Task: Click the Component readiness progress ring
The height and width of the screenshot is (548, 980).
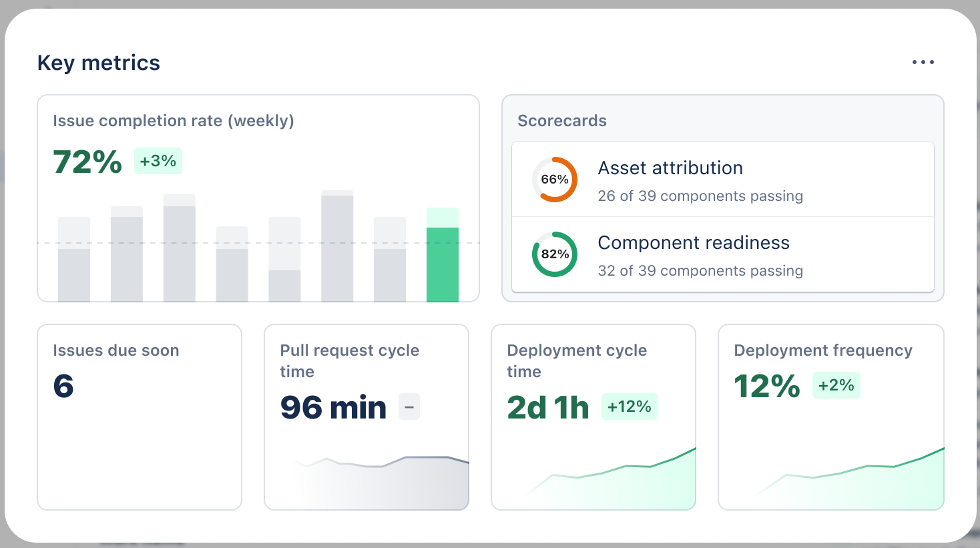Action: click(553, 254)
